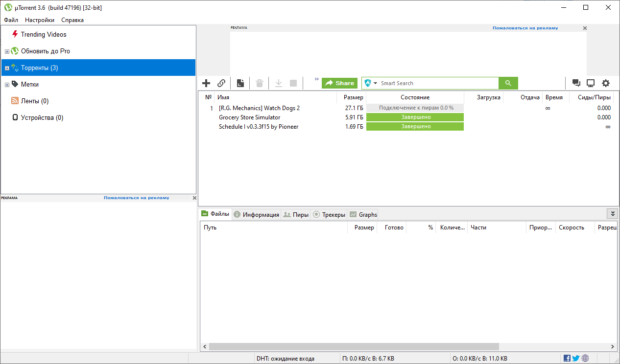Click the Create New Torrent file icon
The width and height of the screenshot is (620, 364).
click(x=240, y=83)
